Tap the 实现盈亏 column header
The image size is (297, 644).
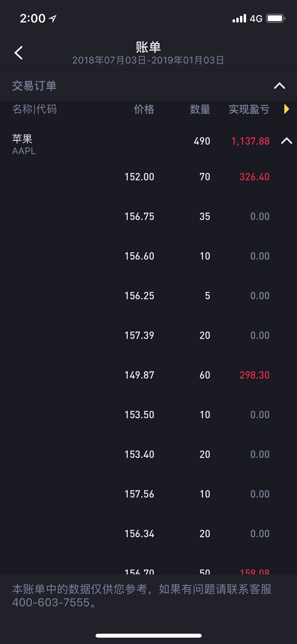pos(249,109)
